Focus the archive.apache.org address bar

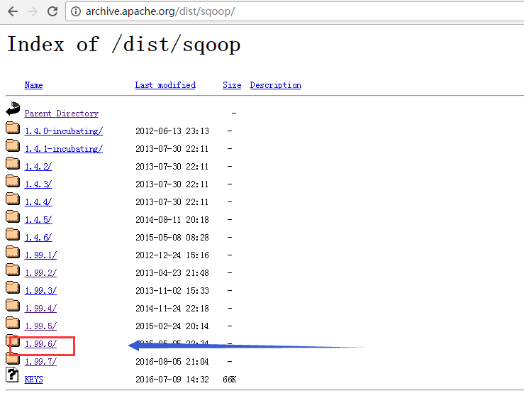[295, 11]
